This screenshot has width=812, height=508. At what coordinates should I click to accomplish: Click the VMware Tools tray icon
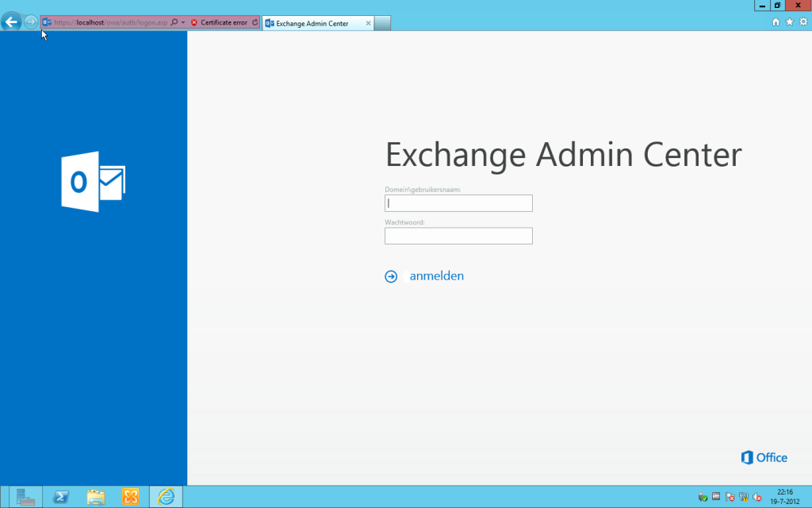click(x=716, y=497)
